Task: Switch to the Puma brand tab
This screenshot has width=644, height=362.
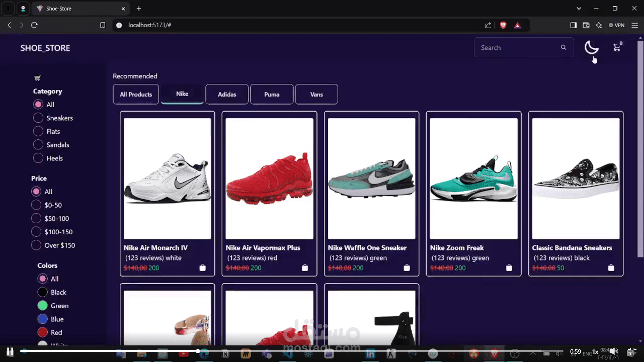Action: [x=272, y=95]
